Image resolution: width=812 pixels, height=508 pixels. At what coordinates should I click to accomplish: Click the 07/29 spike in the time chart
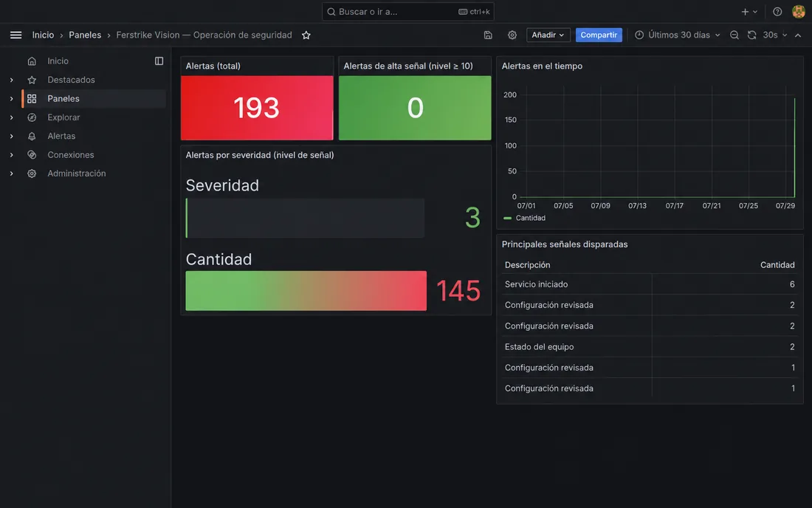[x=794, y=148]
